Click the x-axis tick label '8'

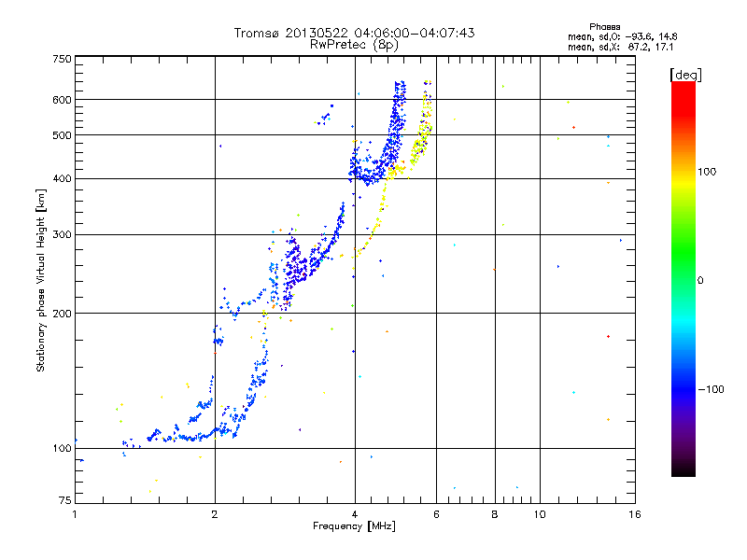click(x=495, y=514)
